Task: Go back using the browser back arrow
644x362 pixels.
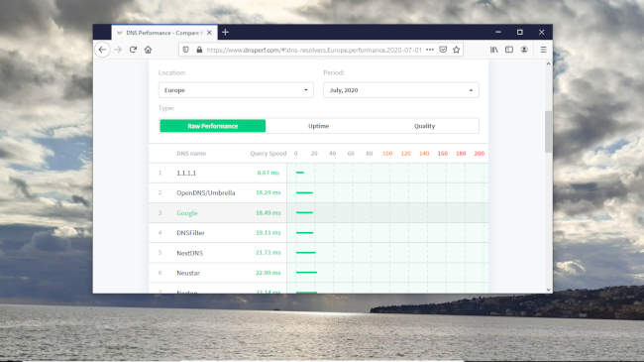Action: tap(102, 50)
